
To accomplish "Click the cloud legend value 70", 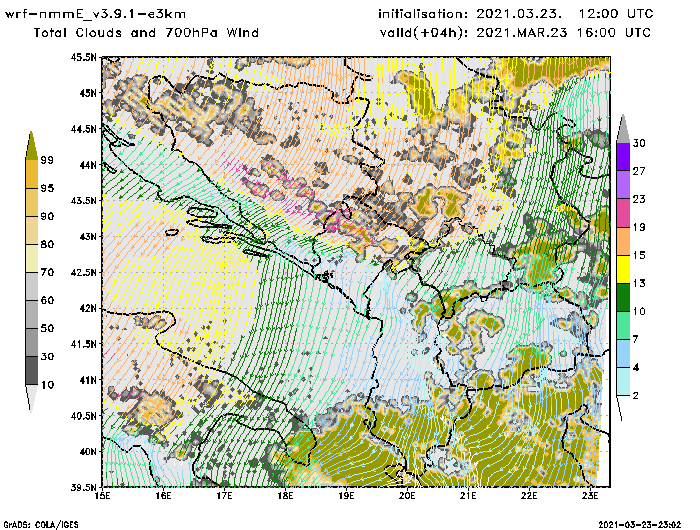I will (x=47, y=272).
